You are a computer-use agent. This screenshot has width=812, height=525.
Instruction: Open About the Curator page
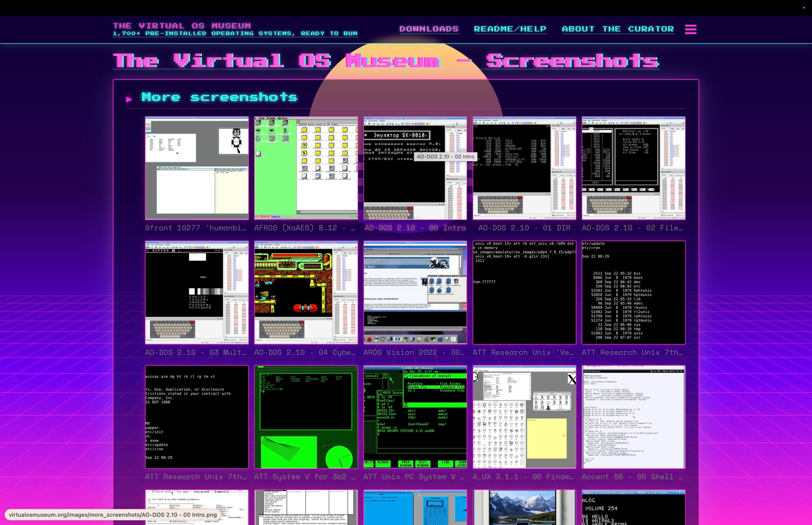(618, 29)
